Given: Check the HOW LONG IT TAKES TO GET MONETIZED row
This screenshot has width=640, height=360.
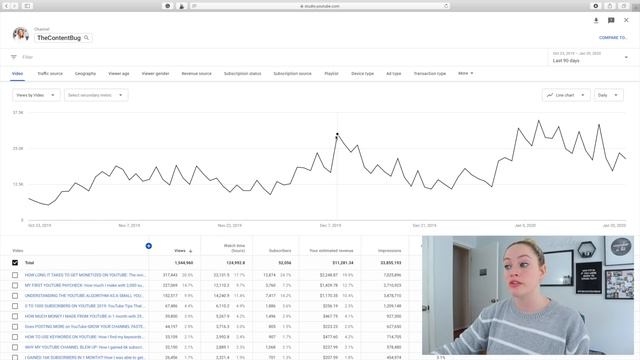Looking at the screenshot, I should (x=15, y=275).
